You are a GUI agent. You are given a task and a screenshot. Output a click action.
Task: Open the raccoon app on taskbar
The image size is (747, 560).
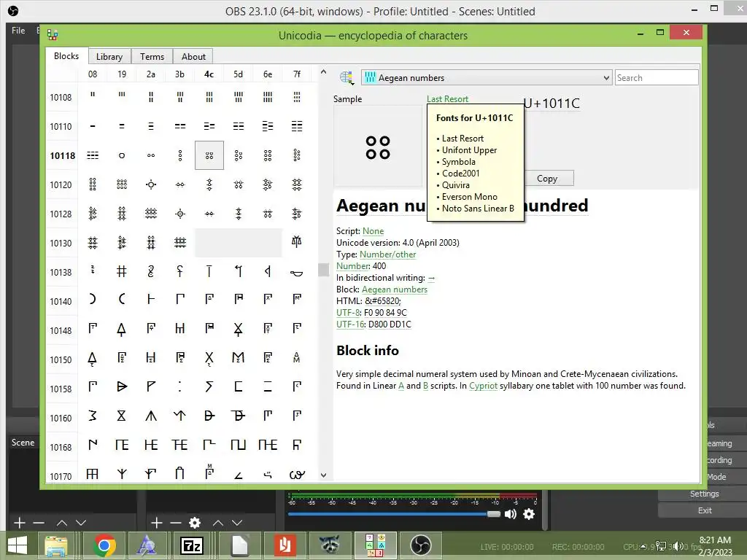329,545
